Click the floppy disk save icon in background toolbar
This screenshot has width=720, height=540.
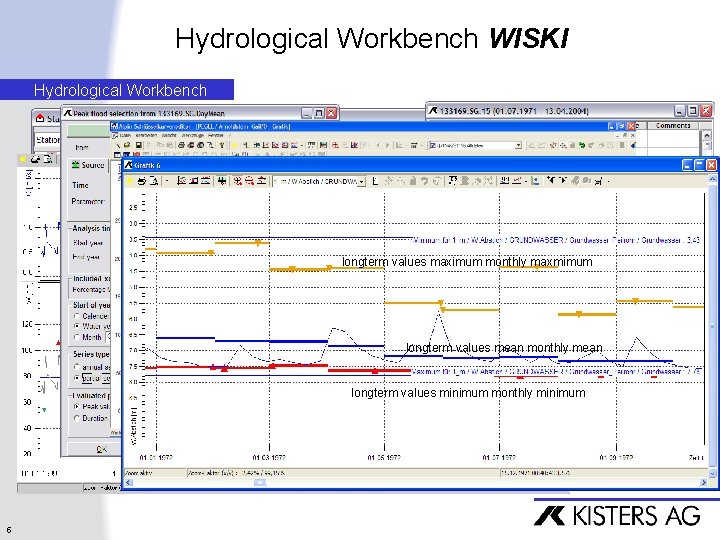tap(138, 145)
